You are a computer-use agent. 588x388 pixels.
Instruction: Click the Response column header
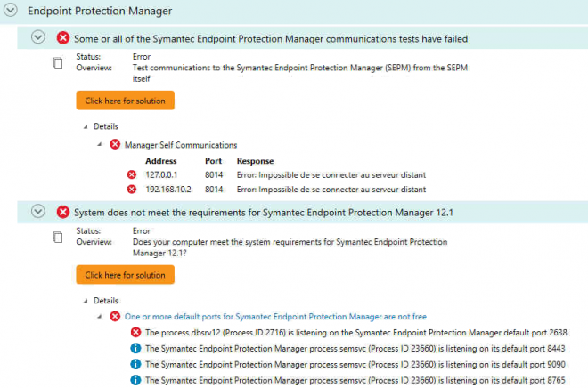[x=255, y=161]
